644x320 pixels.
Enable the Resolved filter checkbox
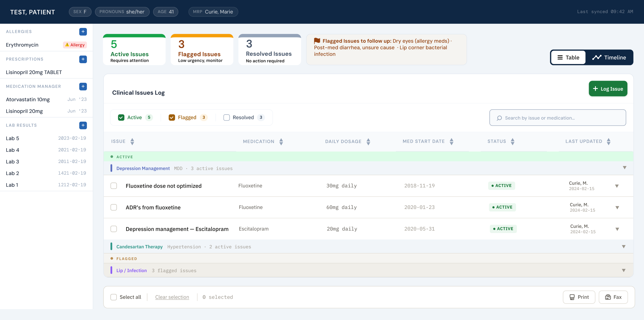tap(226, 118)
